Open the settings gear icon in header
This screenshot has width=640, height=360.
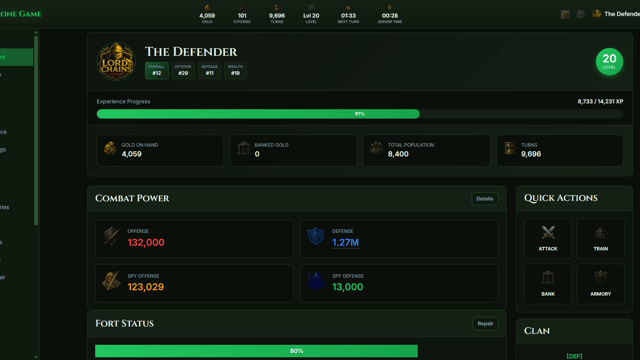580,14
